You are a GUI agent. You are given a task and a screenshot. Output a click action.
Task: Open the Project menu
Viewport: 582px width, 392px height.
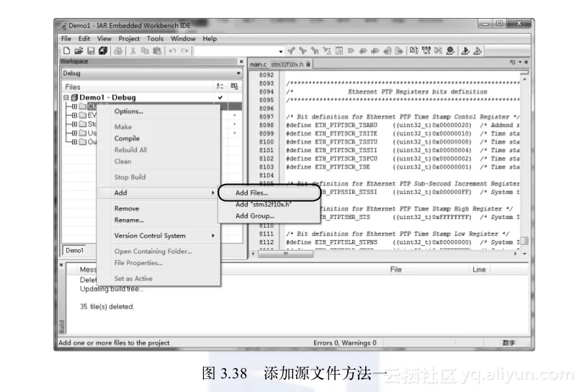point(129,39)
